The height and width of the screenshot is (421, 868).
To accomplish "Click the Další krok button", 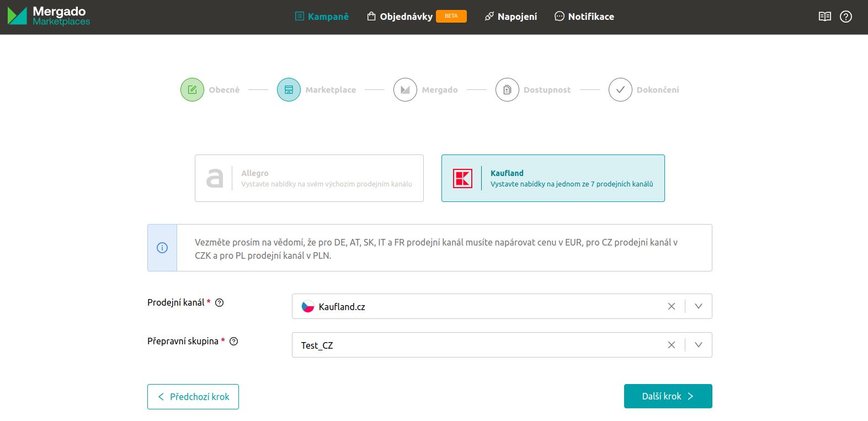I will tap(668, 396).
